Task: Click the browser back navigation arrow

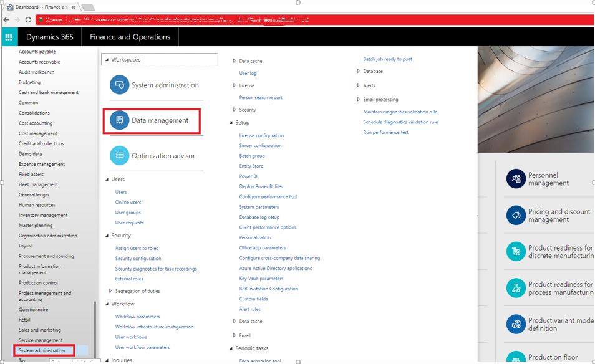Action: (x=7, y=19)
